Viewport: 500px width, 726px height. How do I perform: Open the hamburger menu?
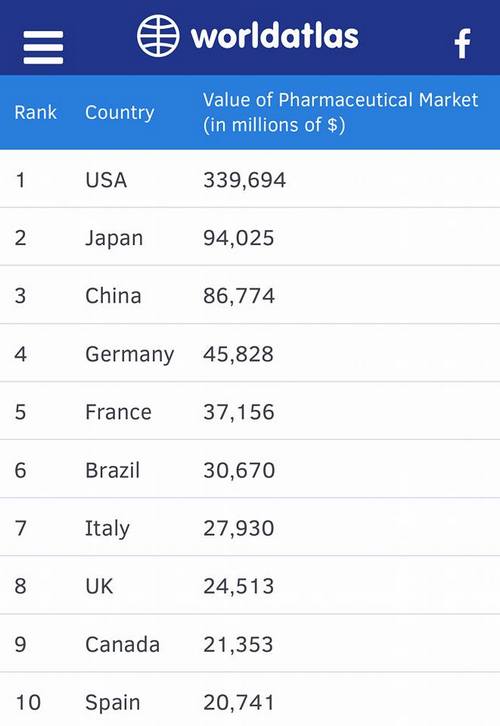(43, 47)
